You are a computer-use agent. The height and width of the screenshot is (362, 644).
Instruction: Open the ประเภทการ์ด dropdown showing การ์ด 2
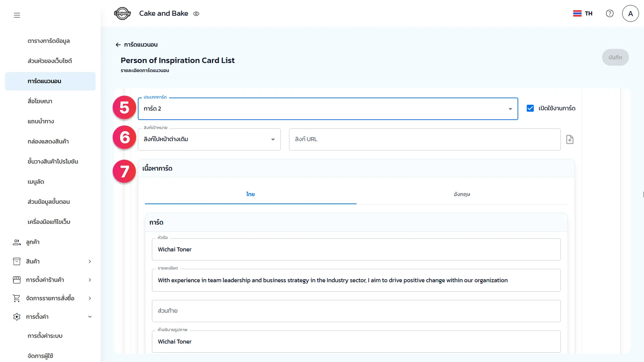point(327,109)
